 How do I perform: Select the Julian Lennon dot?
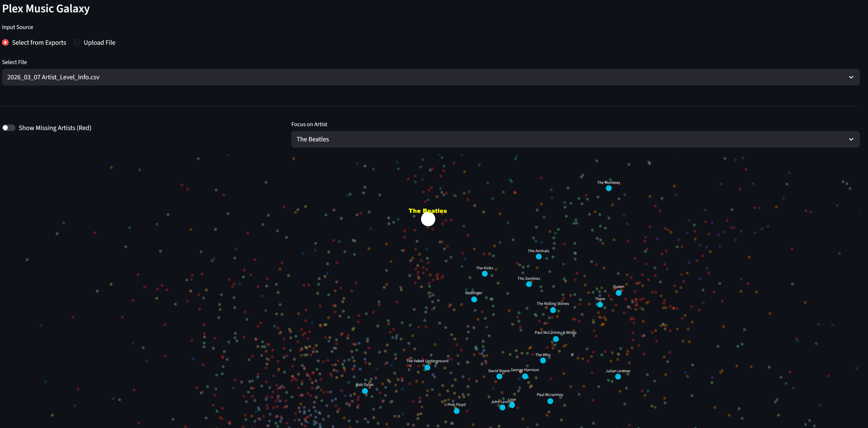point(618,377)
